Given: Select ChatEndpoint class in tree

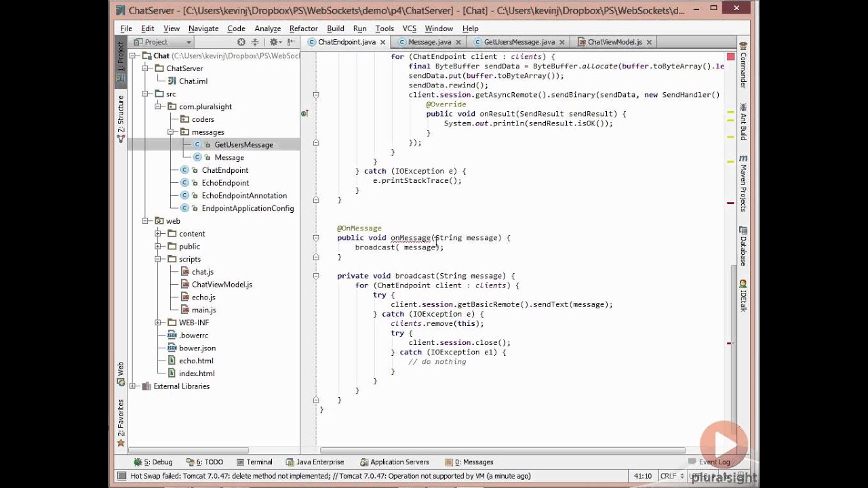Looking at the screenshot, I should point(224,170).
